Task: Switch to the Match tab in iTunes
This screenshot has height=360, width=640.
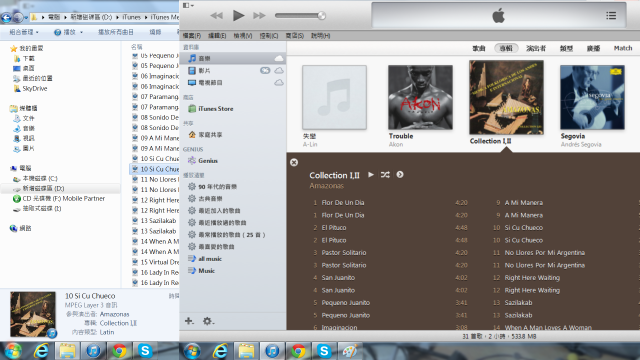Action: tap(623, 48)
